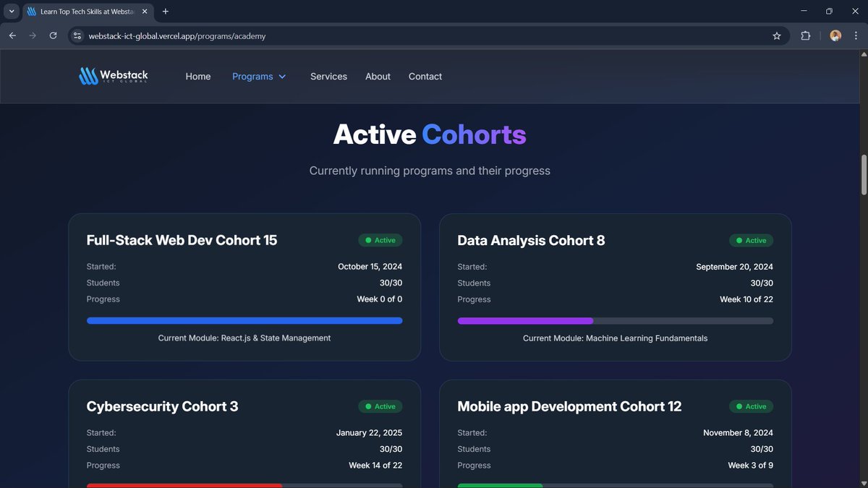Select the Learn Top Tech Skills browser tab
Viewport: 868px width, 488px height.
(88, 12)
